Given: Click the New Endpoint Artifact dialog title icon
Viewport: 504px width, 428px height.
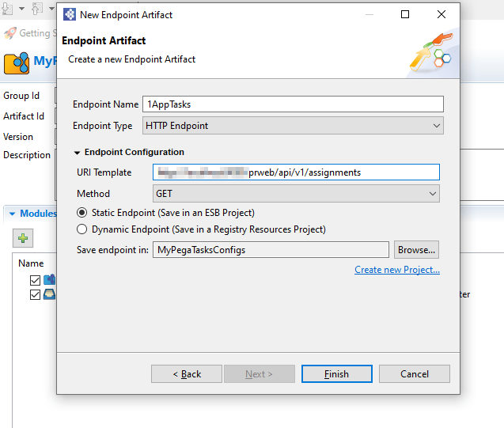Looking at the screenshot, I should coord(69,14).
